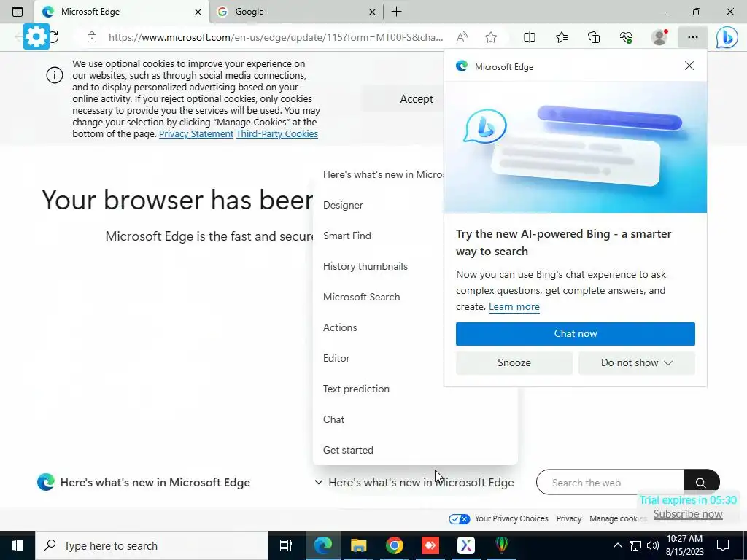Select Get started from the menu
Screen dimensions: 747x560
[348, 450]
